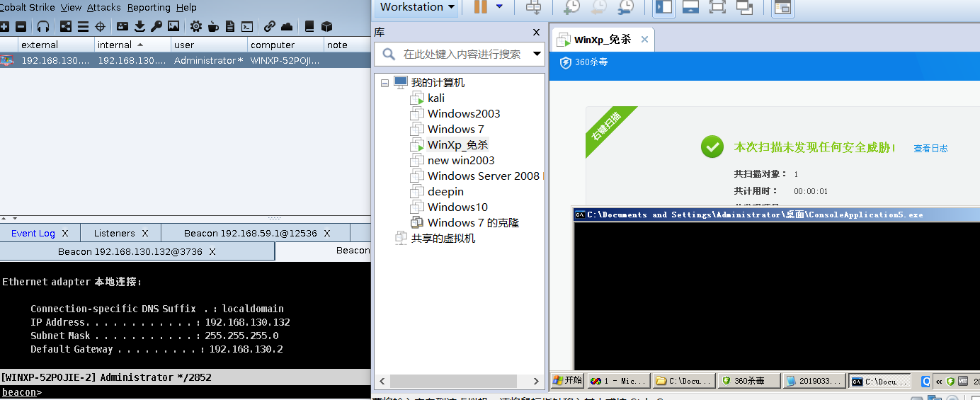The height and width of the screenshot is (400, 980).
Task: Click the chain link host file icon
Action: 270,26
